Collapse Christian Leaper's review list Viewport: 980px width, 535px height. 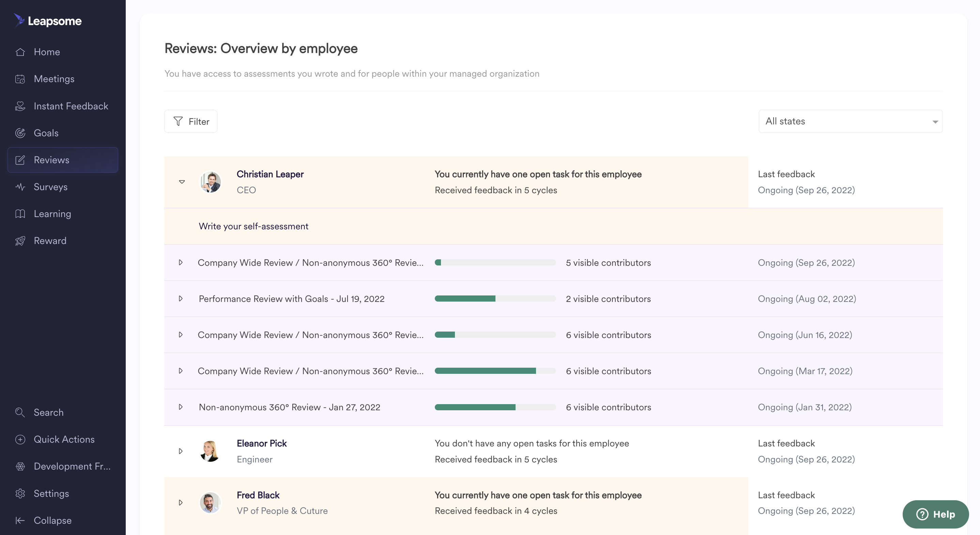tap(182, 182)
